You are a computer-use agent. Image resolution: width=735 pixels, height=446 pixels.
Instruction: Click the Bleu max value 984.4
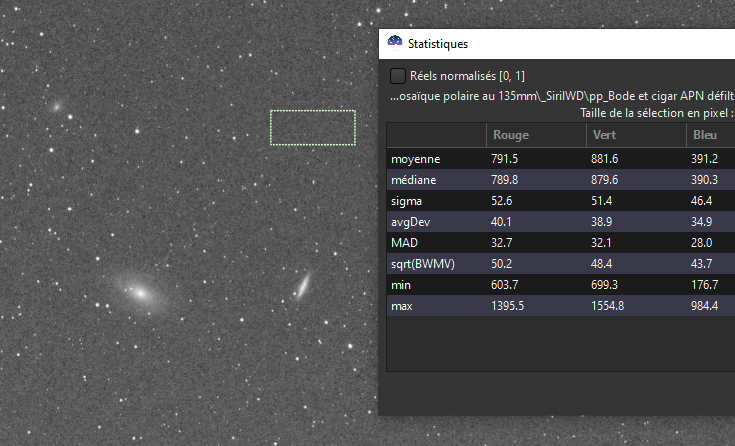pos(704,306)
